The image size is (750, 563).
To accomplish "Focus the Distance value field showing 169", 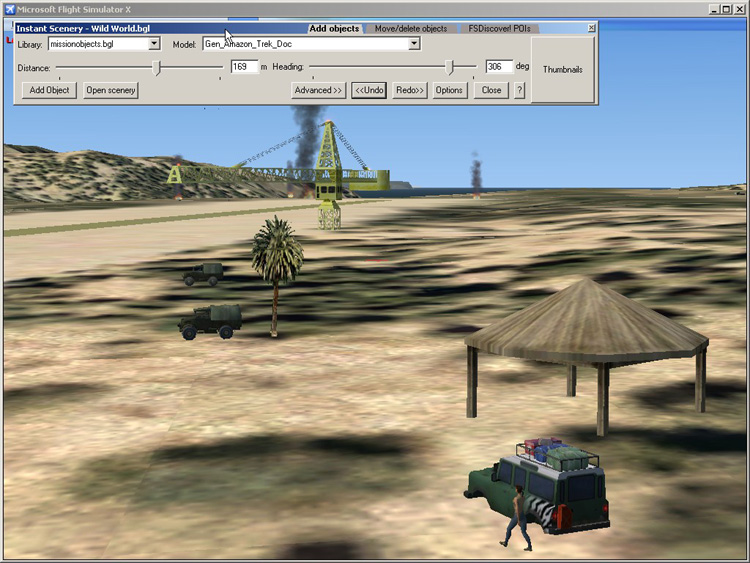I will [x=244, y=66].
